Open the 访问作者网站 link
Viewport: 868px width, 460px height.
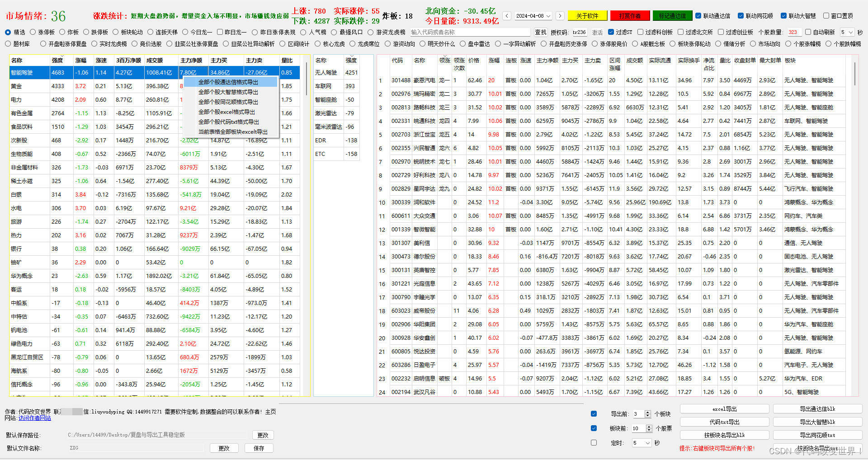[x=35, y=418]
